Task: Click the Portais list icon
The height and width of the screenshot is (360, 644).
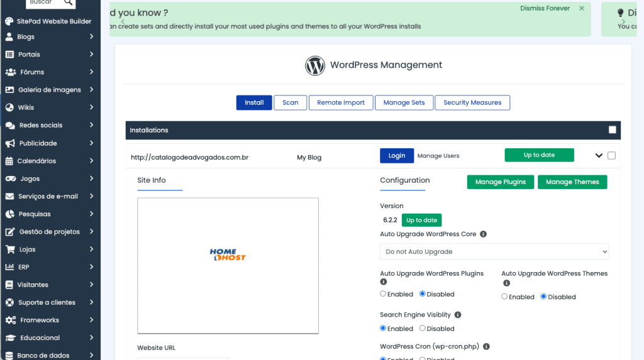Action: tap(9, 54)
